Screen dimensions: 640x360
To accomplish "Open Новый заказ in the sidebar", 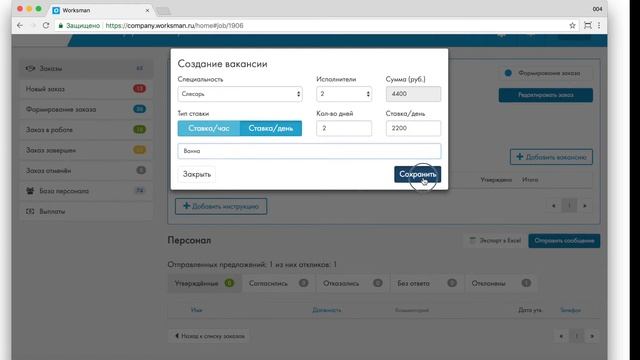I will [86, 89].
